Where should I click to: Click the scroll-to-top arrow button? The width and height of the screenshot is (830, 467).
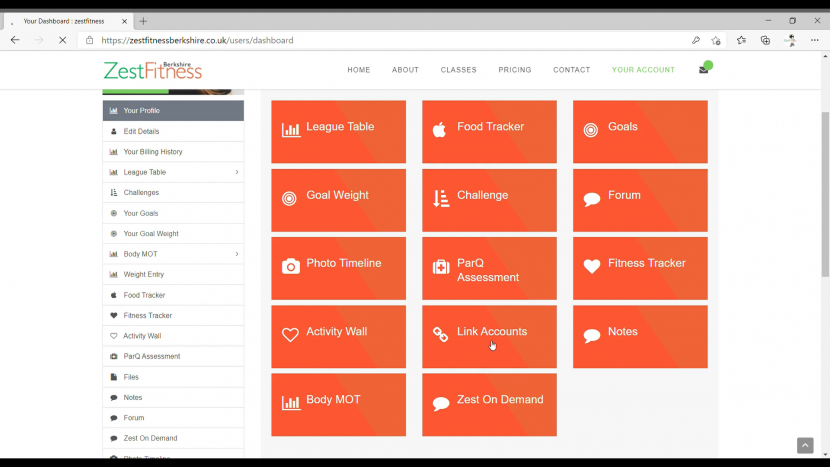805,445
